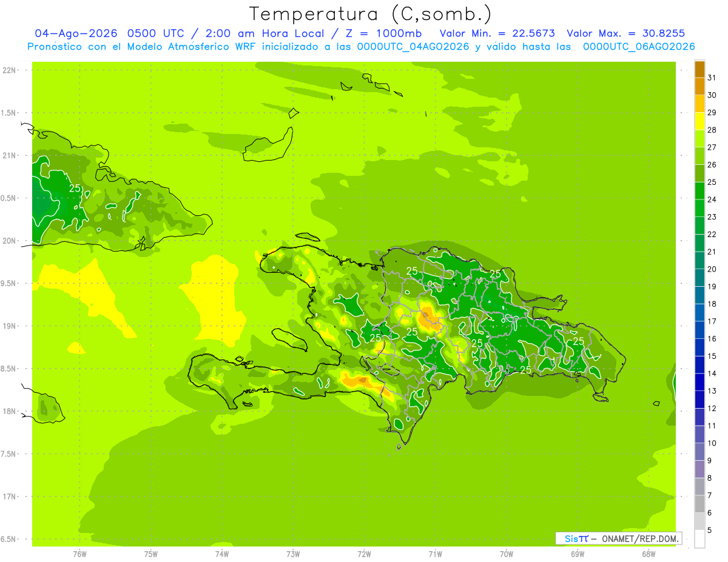Screen dimensions: 728x562
Task: Click the 18N latitude tick label
Action: click(10, 412)
